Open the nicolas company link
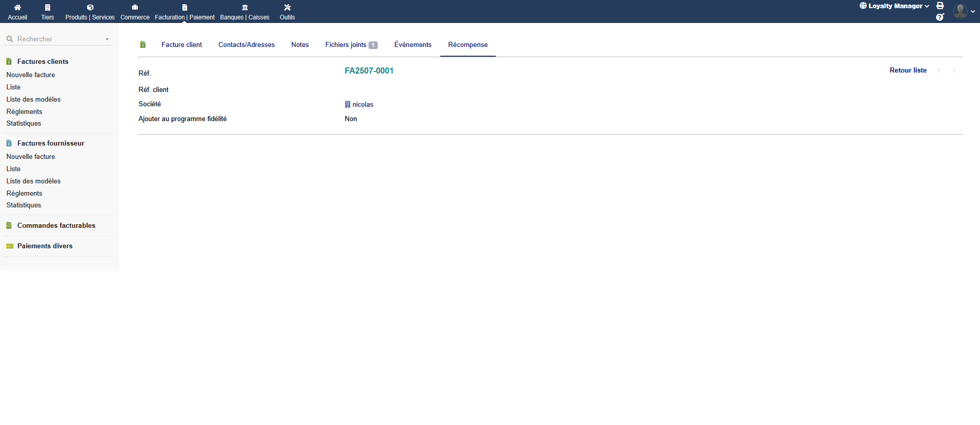 tap(362, 105)
